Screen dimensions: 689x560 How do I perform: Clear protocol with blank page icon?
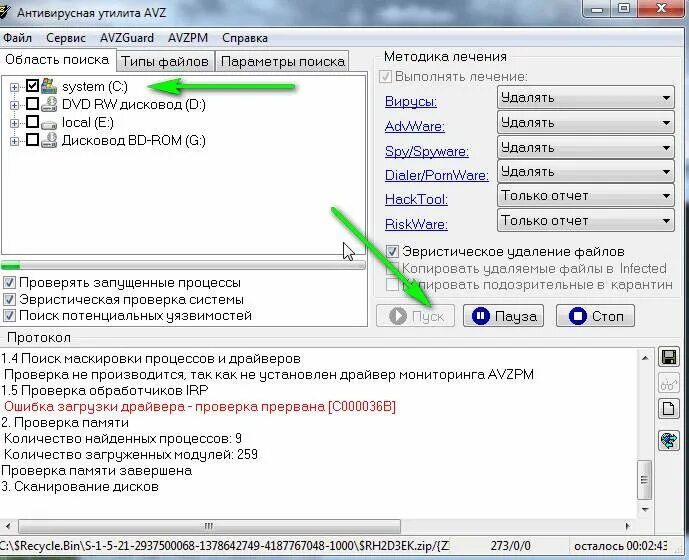(x=668, y=409)
